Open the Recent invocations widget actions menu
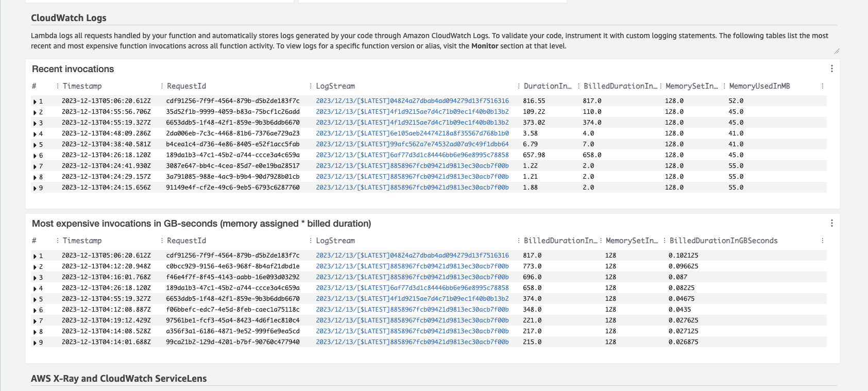868x391 pixels. [831, 69]
